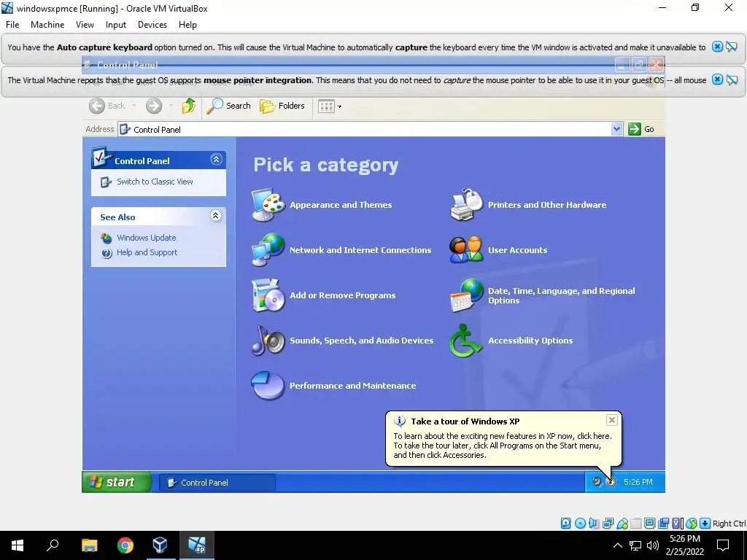Expand the Forward button history arrow

(171, 106)
